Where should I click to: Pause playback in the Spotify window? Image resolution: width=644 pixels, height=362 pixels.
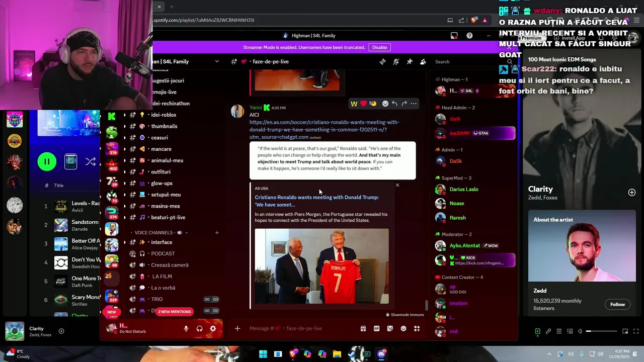[x=47, y=161]
